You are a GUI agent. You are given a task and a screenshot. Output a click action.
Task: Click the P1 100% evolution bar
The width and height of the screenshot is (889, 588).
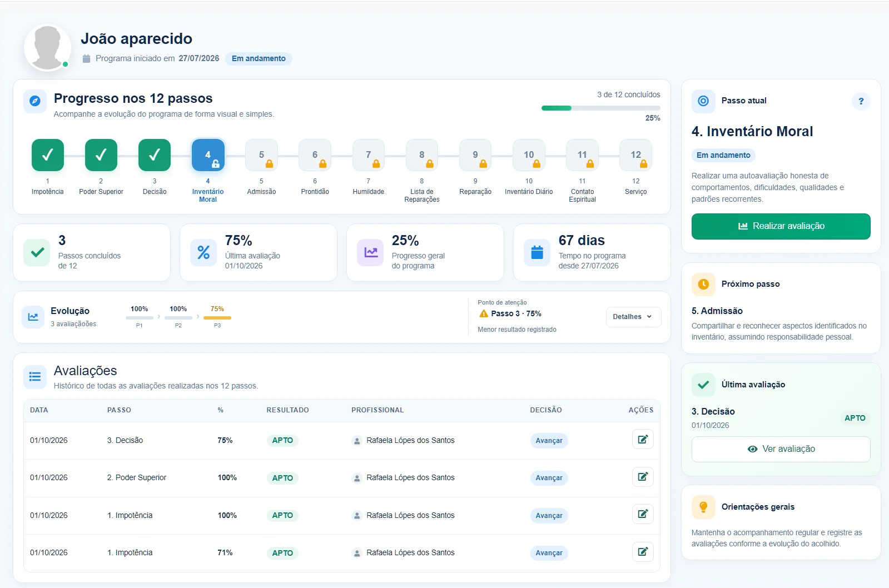pyautogui.click(x=140, y=318)
